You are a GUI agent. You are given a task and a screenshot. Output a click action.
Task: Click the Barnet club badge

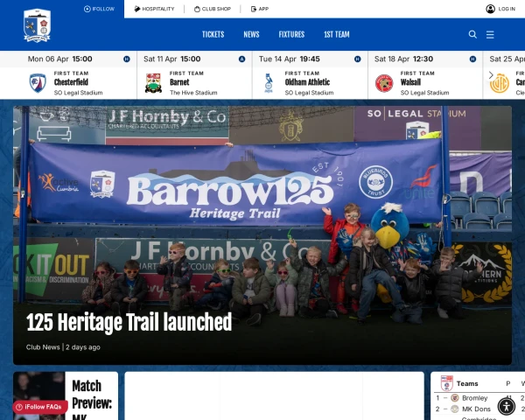pos(153,83)
